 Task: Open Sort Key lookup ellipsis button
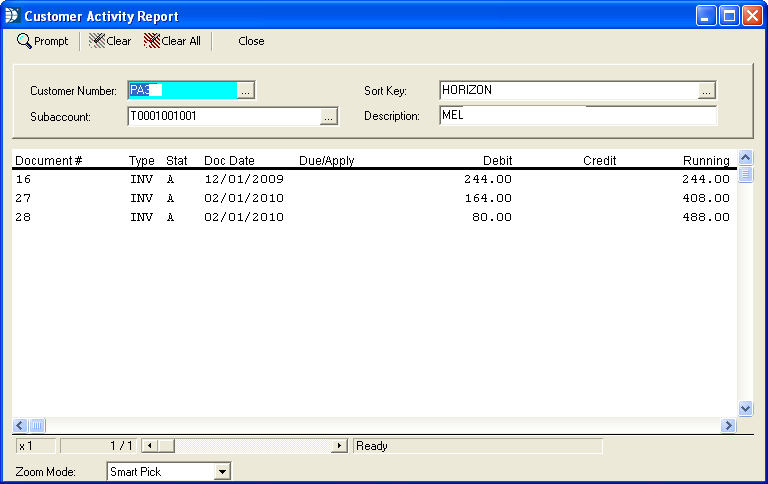[707, 90]
